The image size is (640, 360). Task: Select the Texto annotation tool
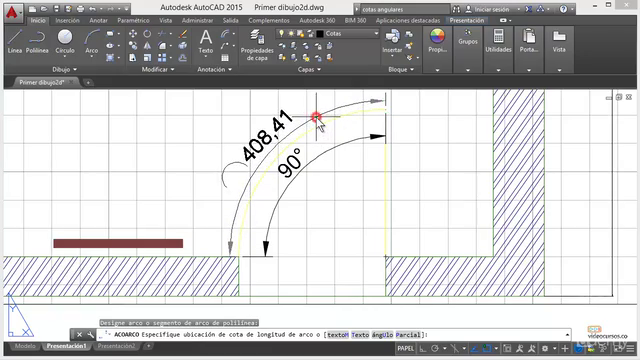click(206, 42)
